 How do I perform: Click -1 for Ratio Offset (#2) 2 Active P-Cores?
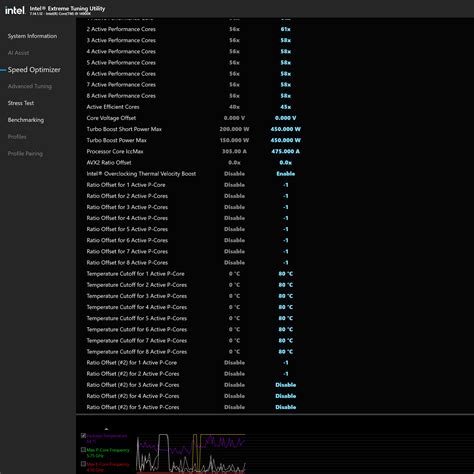coord(285,374)
